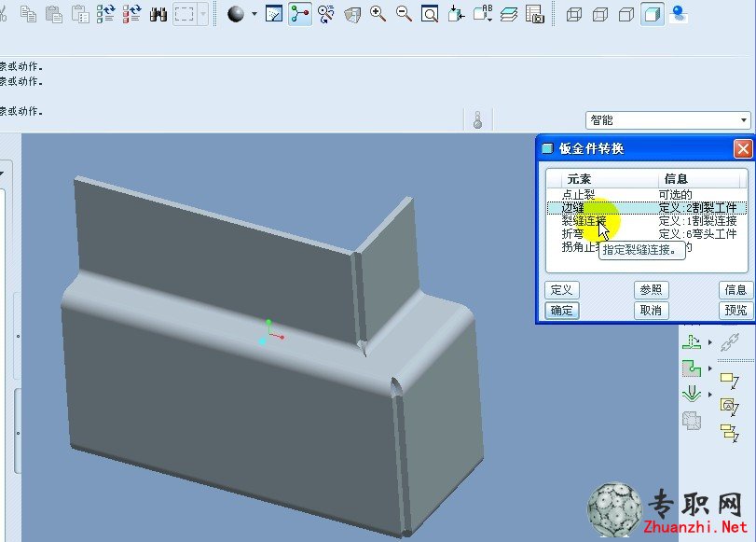Screen dimensions: 756x542
Task: Click the yellow framed A with arrow icon
Action: point(730,407)
